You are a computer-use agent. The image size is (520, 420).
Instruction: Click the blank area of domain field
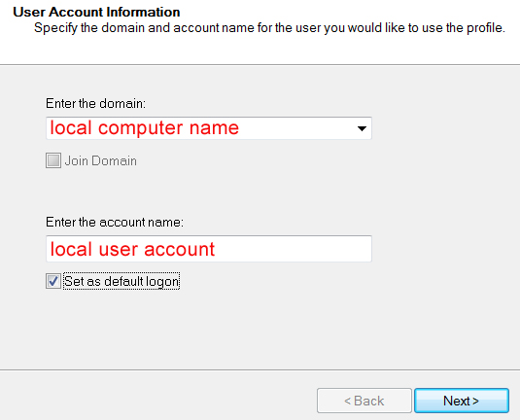point(295,128)
